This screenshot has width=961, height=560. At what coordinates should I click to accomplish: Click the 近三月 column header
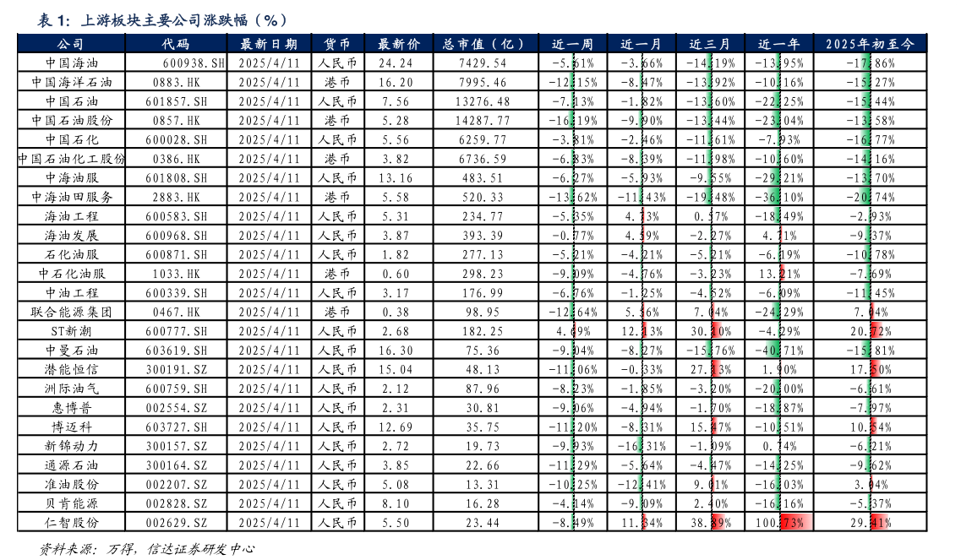[x=710, y=42]
